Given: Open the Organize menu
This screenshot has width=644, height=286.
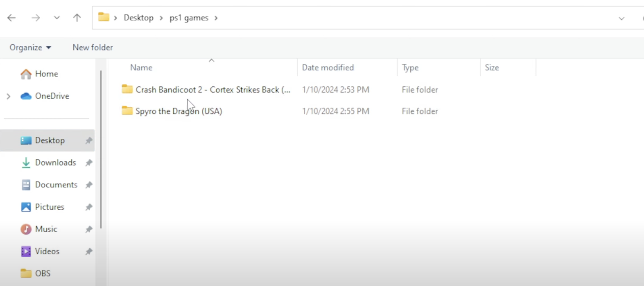Looking at the screenshot, I should click(x=30, y=47).
